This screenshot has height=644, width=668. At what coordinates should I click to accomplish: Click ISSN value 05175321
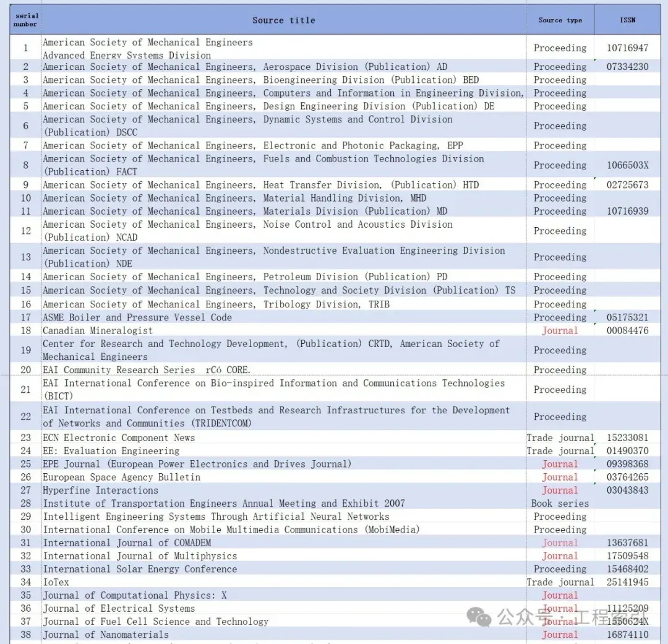pyautogui.click(x=627, y=317)
